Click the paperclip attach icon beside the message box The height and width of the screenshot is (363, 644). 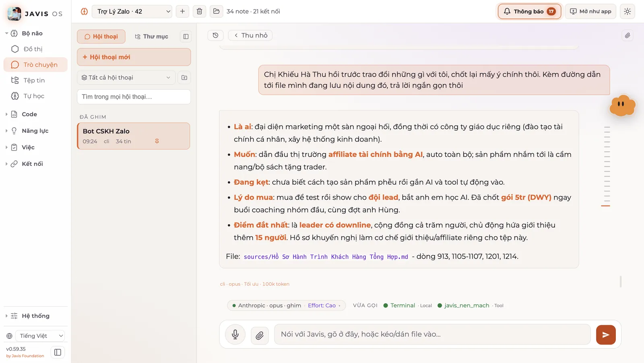tap(260, 335)
